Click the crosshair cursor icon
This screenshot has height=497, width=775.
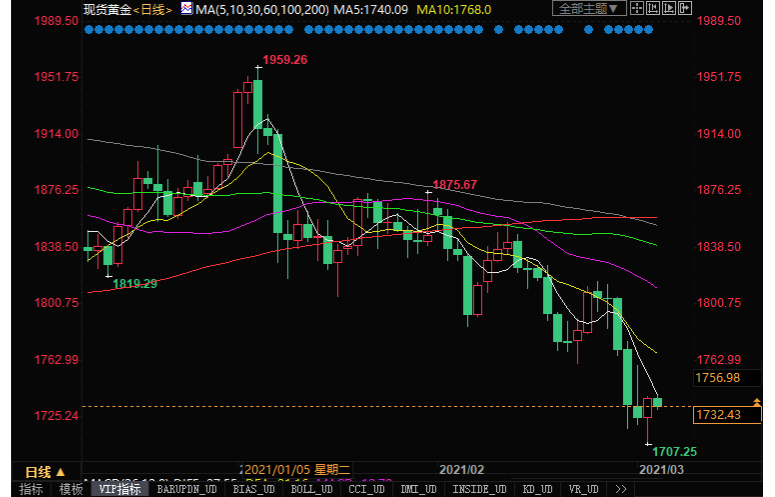point(637,8)
